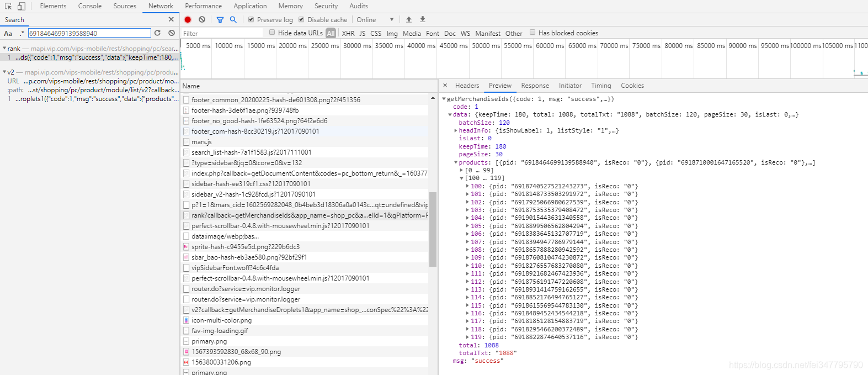Collapse the rank search result group
868x375 pixels.
pyautogui.click(x=4, y=49)
